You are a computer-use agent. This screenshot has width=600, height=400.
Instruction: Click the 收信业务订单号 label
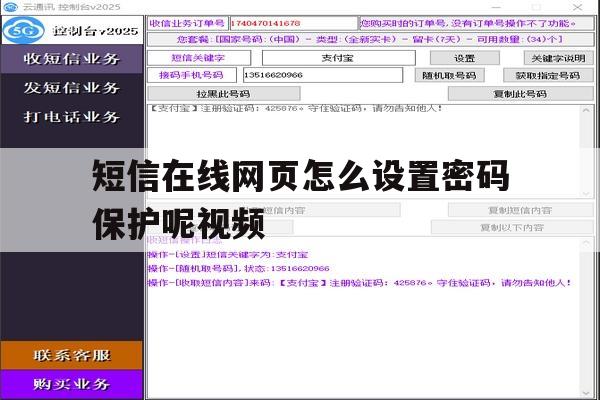pyautogui.click(x=188, y=23)
